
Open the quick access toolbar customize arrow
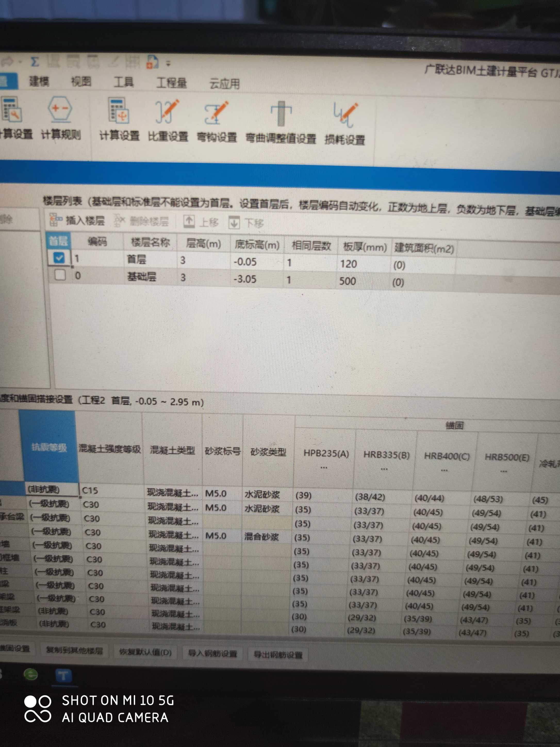coord(168,63)
